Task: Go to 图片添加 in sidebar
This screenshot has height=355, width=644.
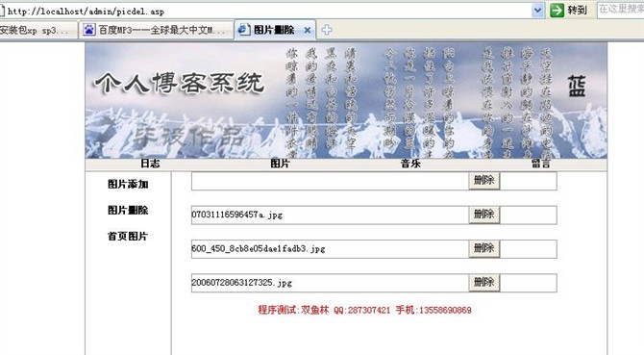Action: (x=128, y=184)
